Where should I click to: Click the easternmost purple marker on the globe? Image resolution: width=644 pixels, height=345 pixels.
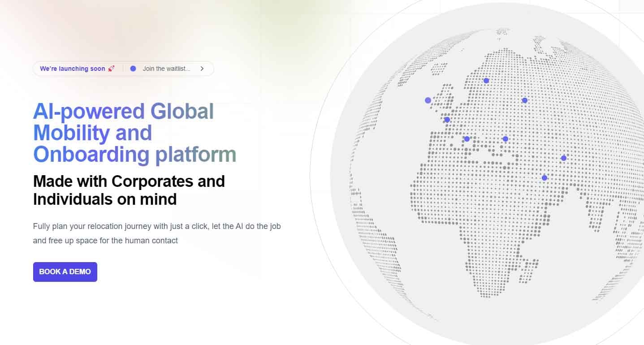coord(564,158)
